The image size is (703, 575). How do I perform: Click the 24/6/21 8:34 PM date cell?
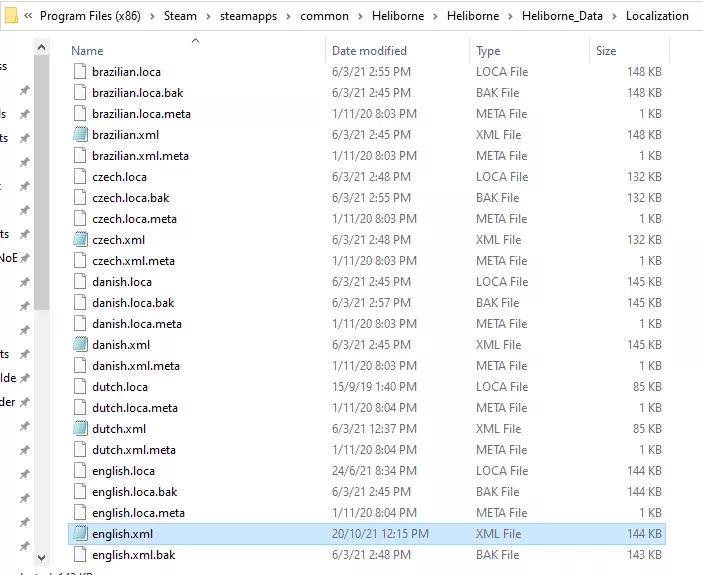pyautogui.click(x=374, y=471)
